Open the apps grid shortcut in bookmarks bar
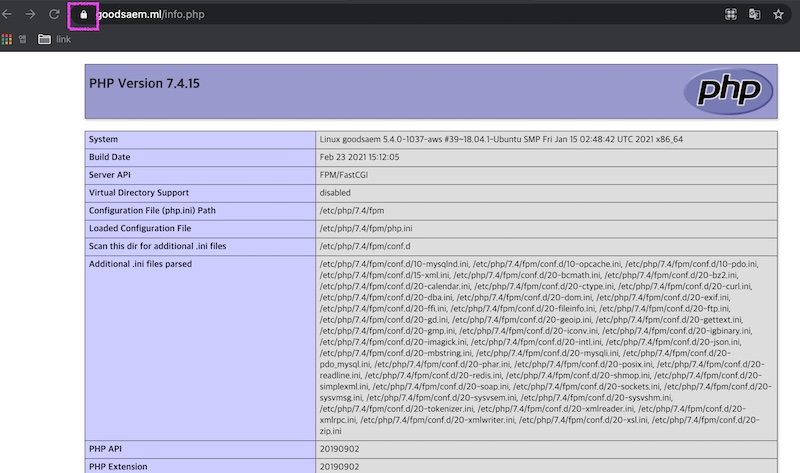Viewport: 800px width, 473px height. pos(7,39)
